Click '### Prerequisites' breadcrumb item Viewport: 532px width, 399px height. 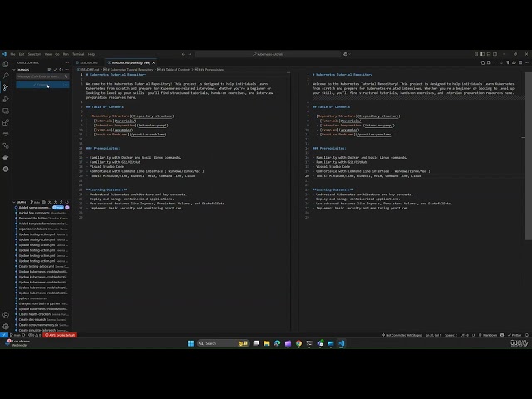pos(209,70)
